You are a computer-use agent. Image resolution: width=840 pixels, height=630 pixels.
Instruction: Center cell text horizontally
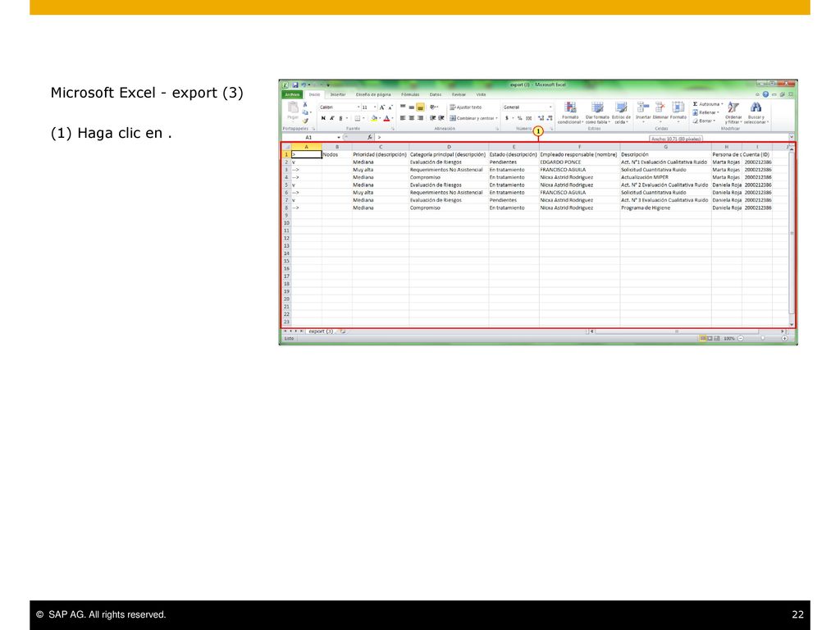[412, 118]
